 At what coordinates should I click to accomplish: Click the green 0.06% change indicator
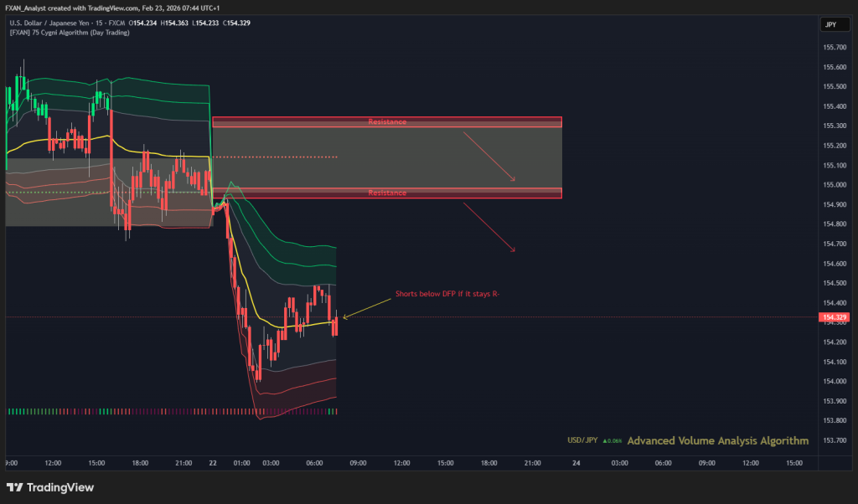[x=612, y=441]
